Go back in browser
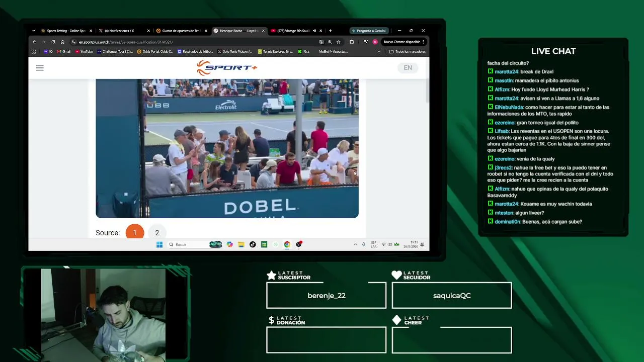 34,42
